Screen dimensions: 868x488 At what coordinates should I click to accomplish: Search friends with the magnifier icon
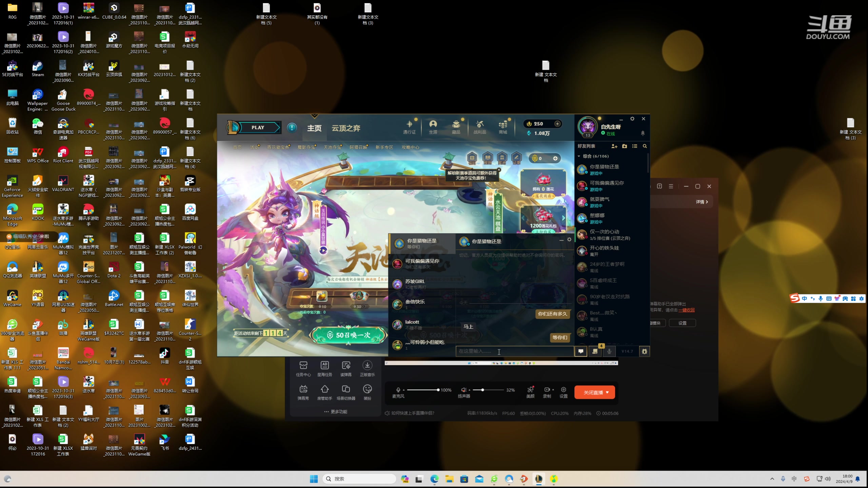point(645,146)
